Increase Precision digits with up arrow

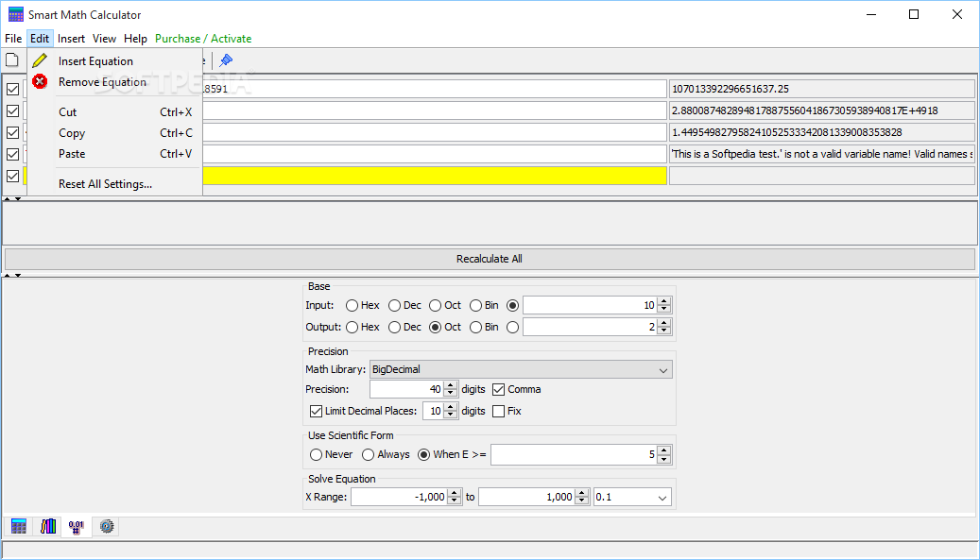(451, 386)
